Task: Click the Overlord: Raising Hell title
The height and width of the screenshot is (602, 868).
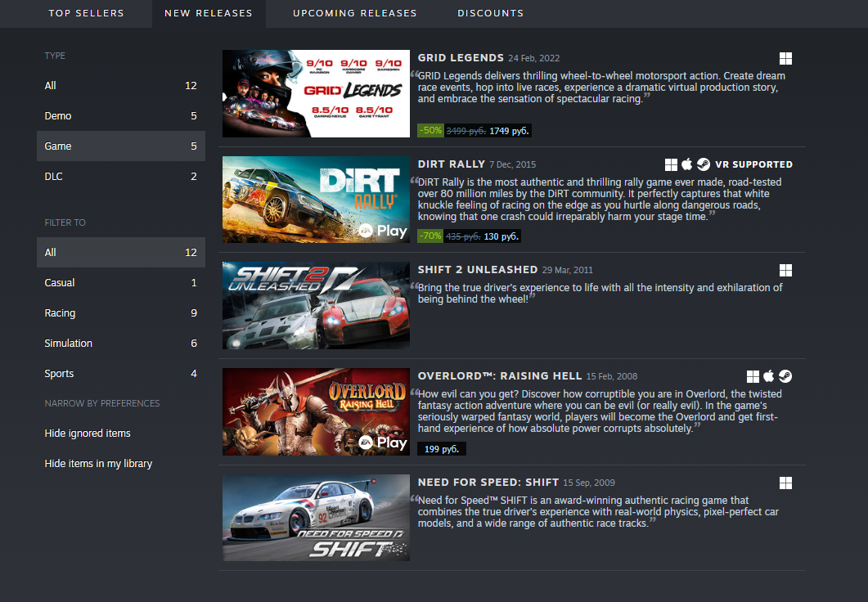Action: point(500,375)
